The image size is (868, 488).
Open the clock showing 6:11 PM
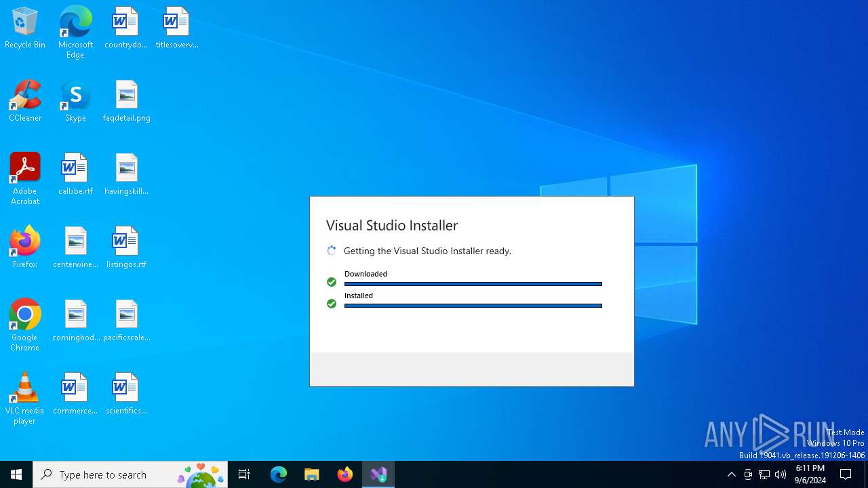[810, 474]
